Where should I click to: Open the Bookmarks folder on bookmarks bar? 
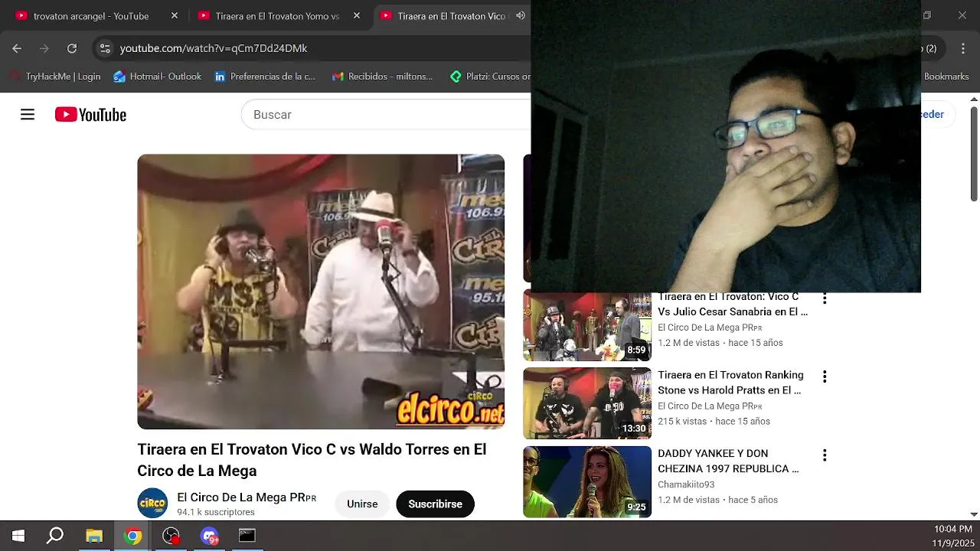pos(946,77)
